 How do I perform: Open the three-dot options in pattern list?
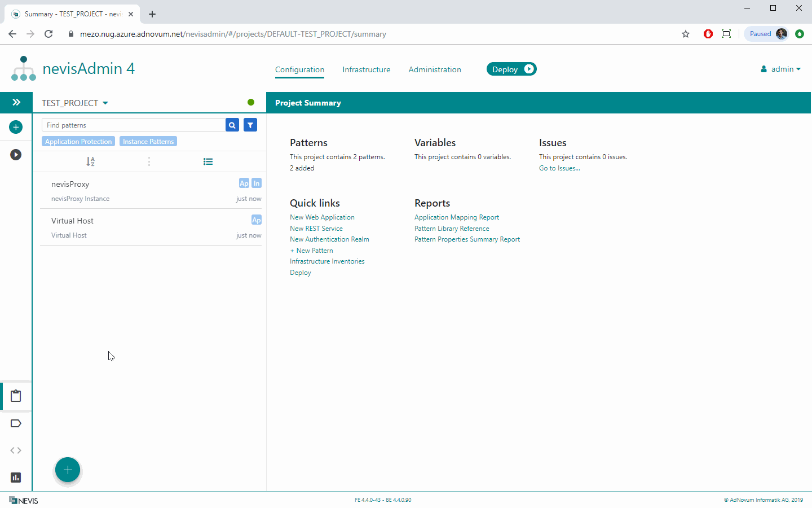tap(149, 161)
